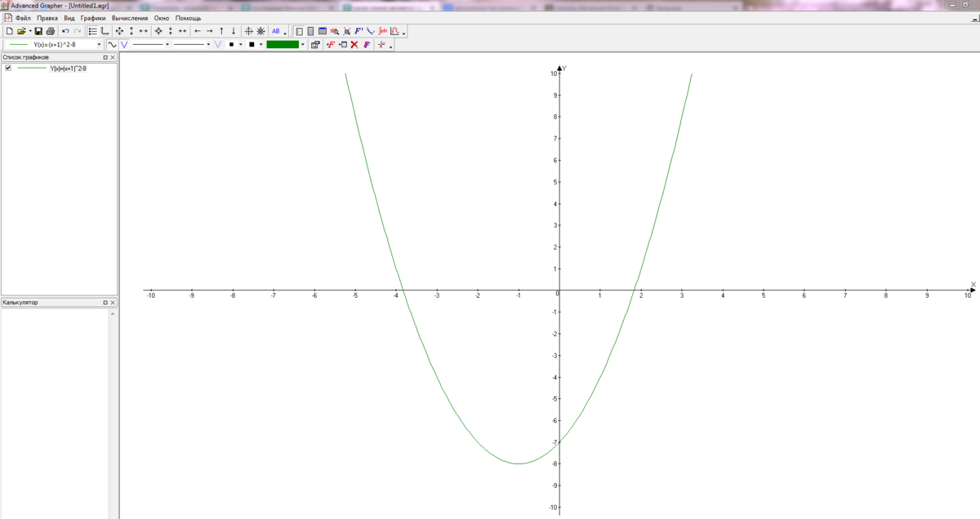
Task: Click the New document icon
Action: click(9, 31)
